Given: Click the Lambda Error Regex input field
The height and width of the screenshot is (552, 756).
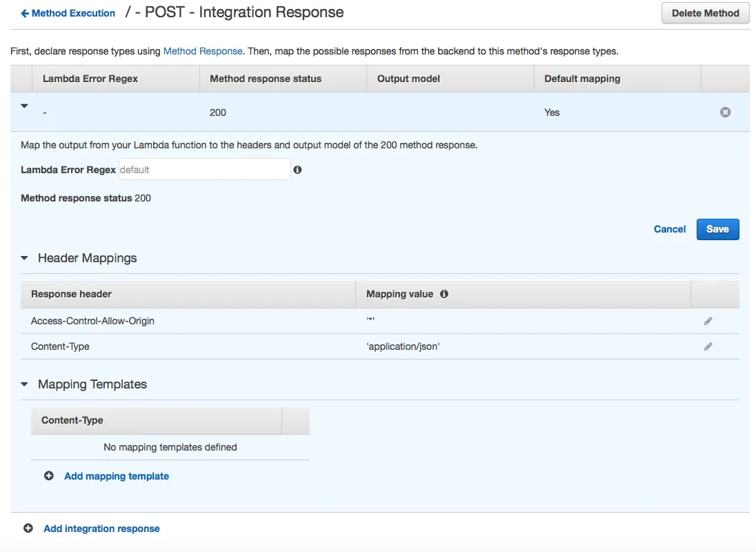Looking at the screenshot, I should pyautogui.click(x=204, y=170).
